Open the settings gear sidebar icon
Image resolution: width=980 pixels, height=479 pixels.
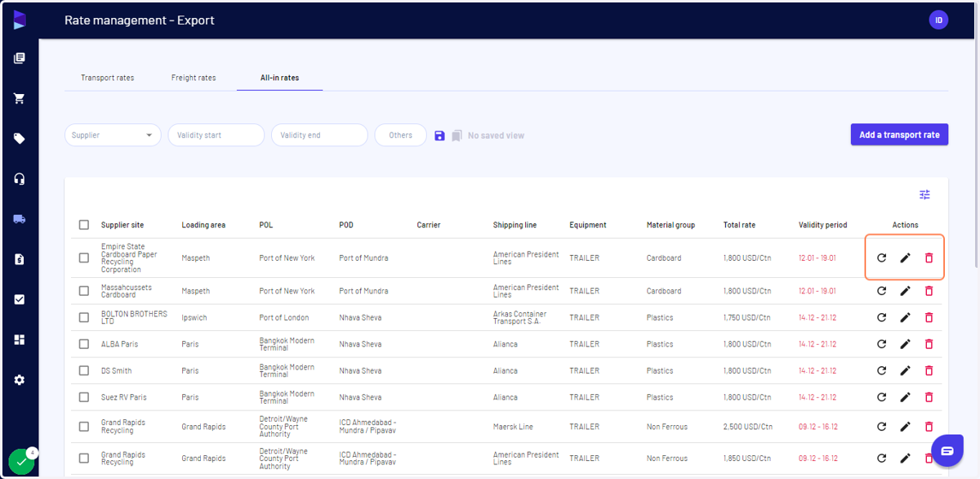coord(20,379)
